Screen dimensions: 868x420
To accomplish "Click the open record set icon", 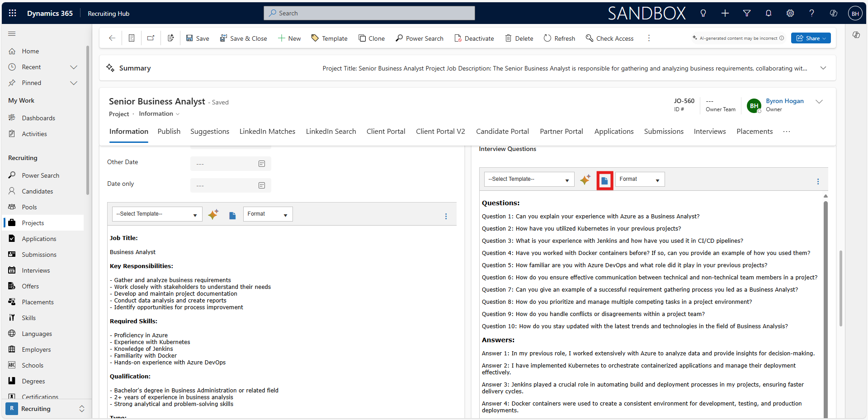I will [x=132, y=38].
